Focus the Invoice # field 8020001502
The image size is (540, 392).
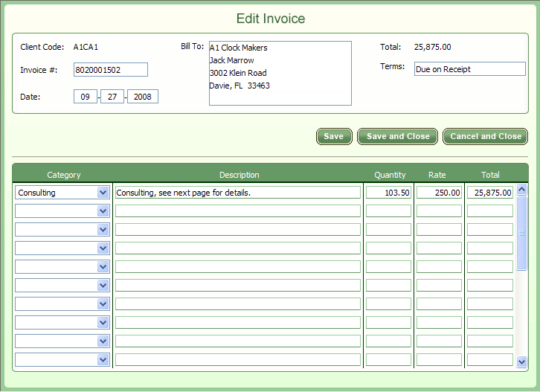click(111, 70)
